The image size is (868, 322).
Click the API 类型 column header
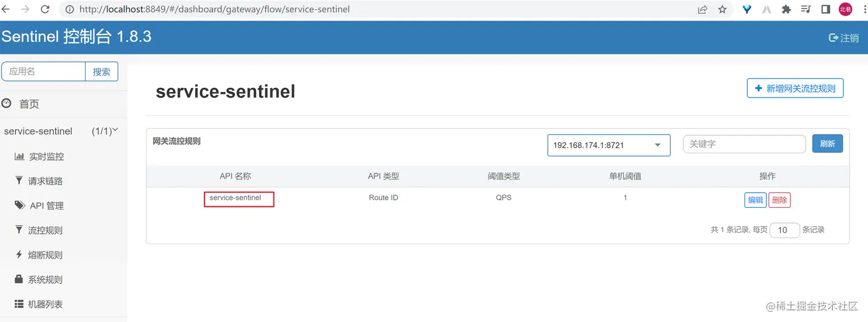point(383,176)
